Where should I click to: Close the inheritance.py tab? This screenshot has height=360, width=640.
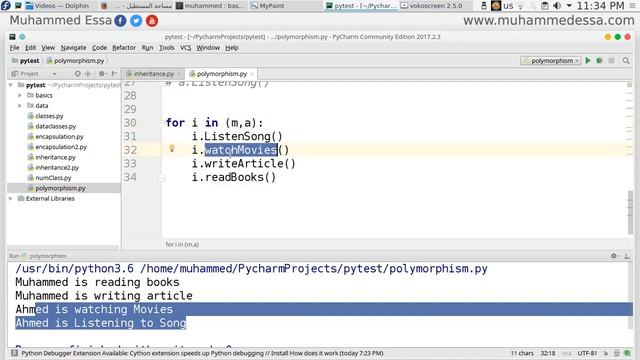click(x=179, y=74)
